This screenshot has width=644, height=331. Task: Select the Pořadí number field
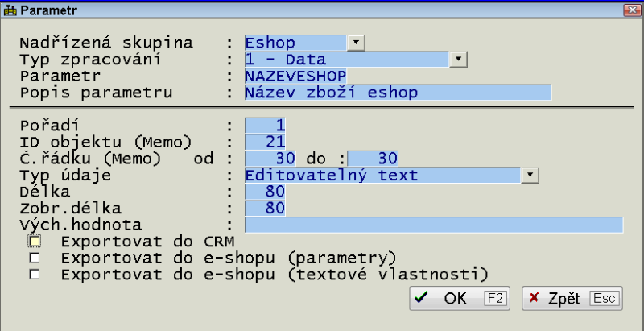pyautogui.click(x=265, y=125)
